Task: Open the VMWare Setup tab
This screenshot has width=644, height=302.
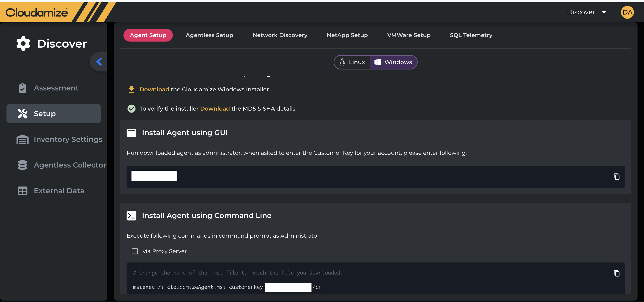Action: pos(409,35)
